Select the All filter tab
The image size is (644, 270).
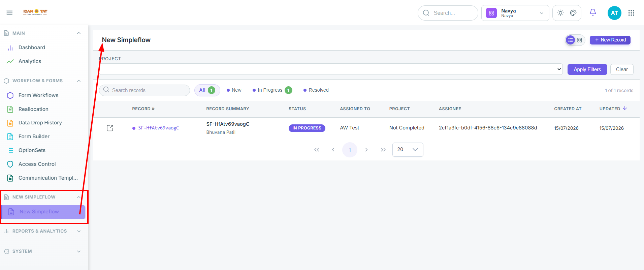207,90
